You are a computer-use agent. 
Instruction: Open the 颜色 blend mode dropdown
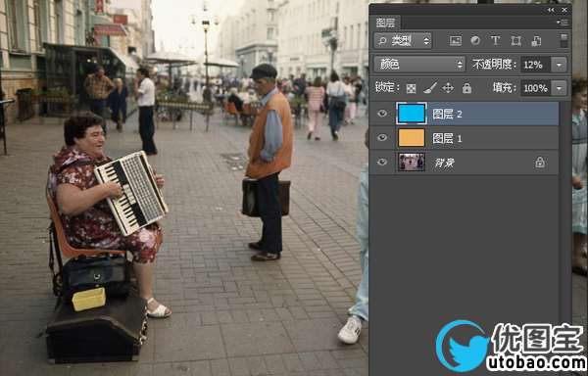tap(419, 65)
